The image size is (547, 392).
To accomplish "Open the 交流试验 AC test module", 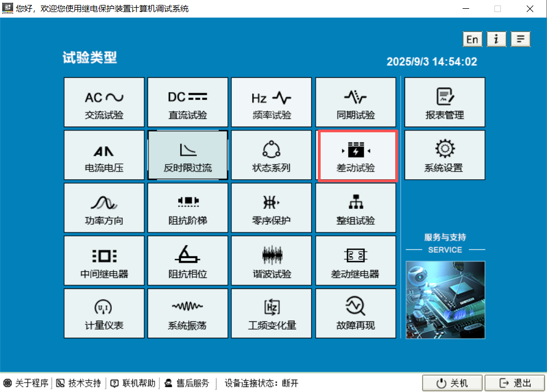I will coord(104,102).
